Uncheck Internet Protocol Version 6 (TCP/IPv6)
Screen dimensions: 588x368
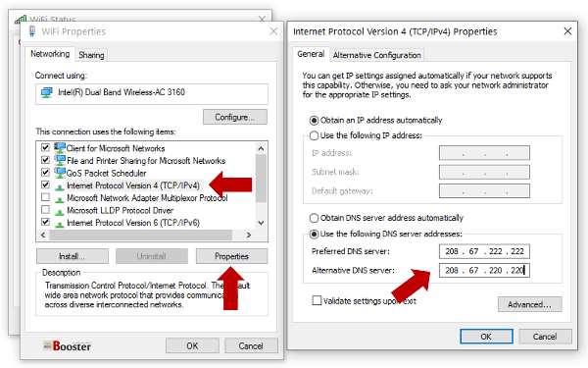[x=45, y=222]
